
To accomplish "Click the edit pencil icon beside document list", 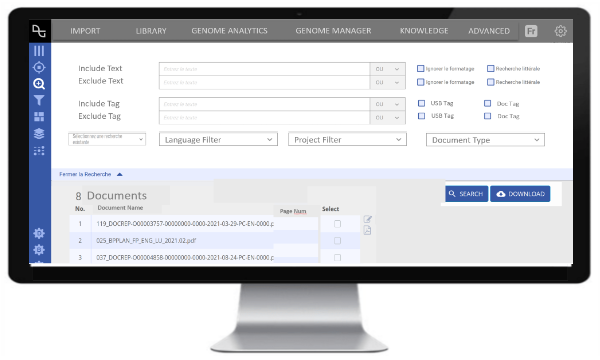I will point(367,219).
